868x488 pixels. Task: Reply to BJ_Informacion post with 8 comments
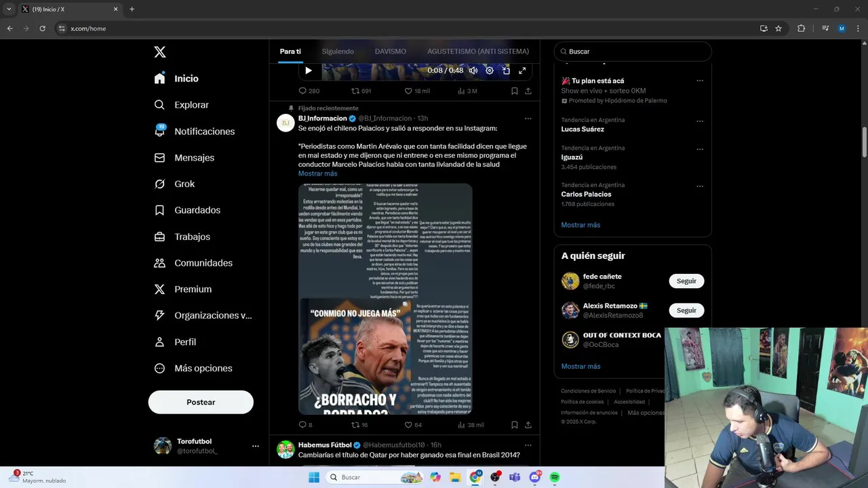pyautogui.click(x=306, y=425)
